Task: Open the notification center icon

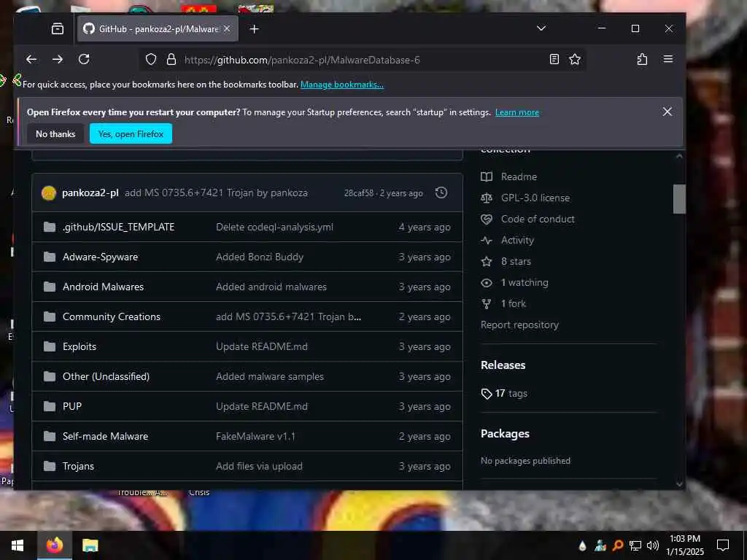Action: 723,545
